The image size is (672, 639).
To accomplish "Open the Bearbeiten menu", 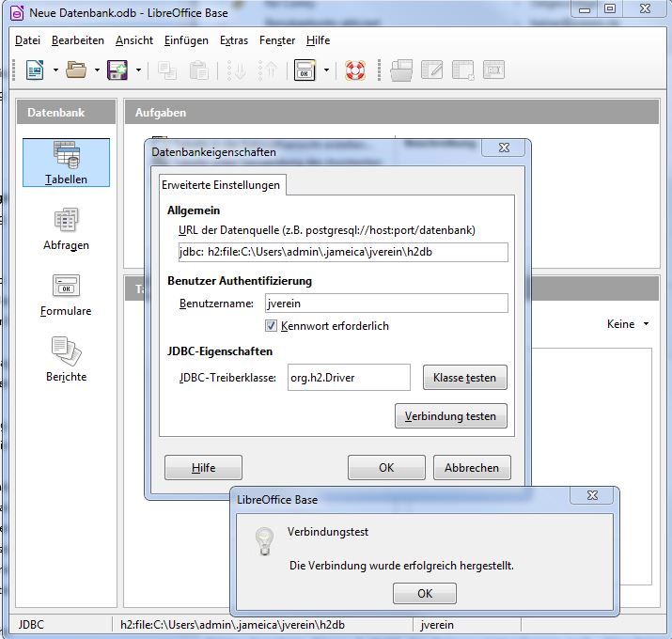I will coord(78,40).
